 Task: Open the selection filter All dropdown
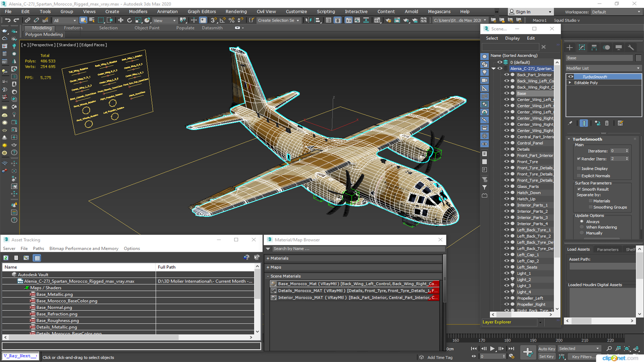pos(65,20)
